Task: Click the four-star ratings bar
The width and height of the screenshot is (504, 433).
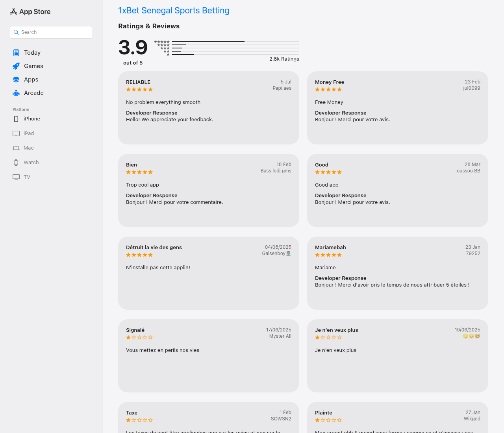Action: point(235,45)
